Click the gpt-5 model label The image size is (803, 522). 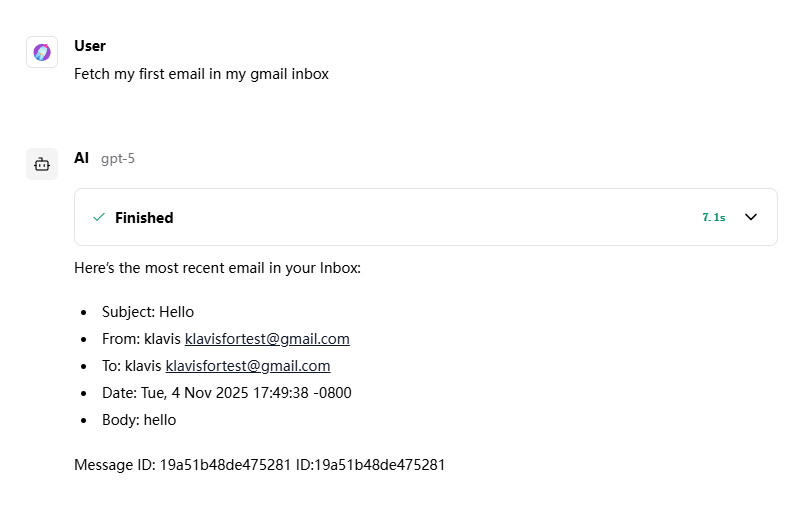click(x=118, y=158)
